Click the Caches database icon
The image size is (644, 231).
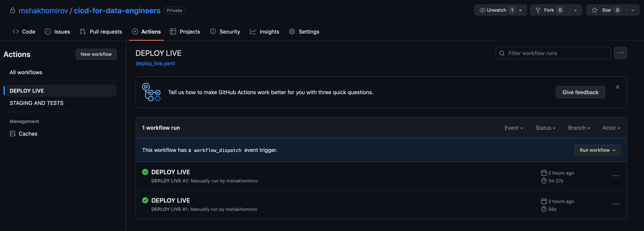coord(12,134)
